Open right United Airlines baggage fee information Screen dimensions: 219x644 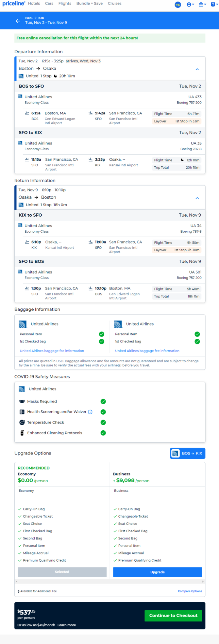(x=147, y=351)
